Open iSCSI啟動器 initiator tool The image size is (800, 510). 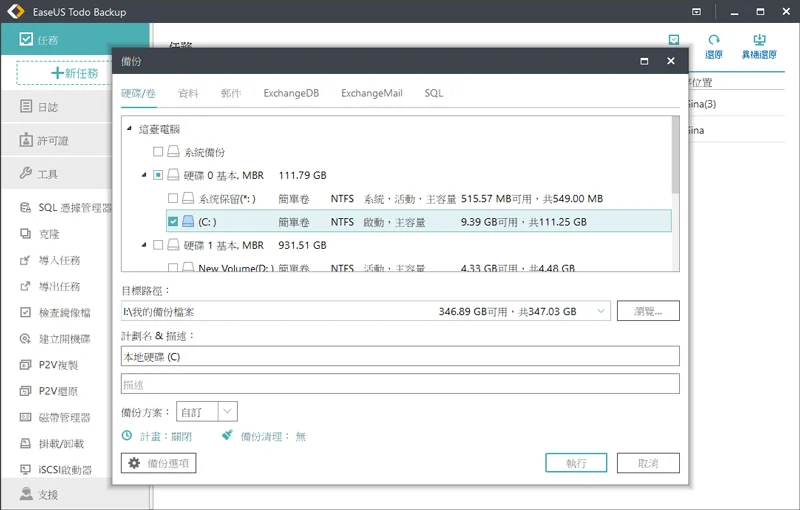tap(56, 470)
